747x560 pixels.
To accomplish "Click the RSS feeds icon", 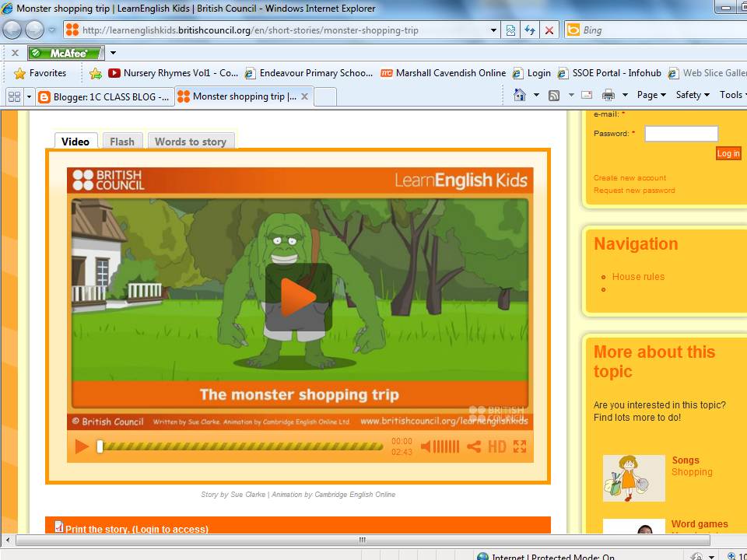I will coord(553,95).
